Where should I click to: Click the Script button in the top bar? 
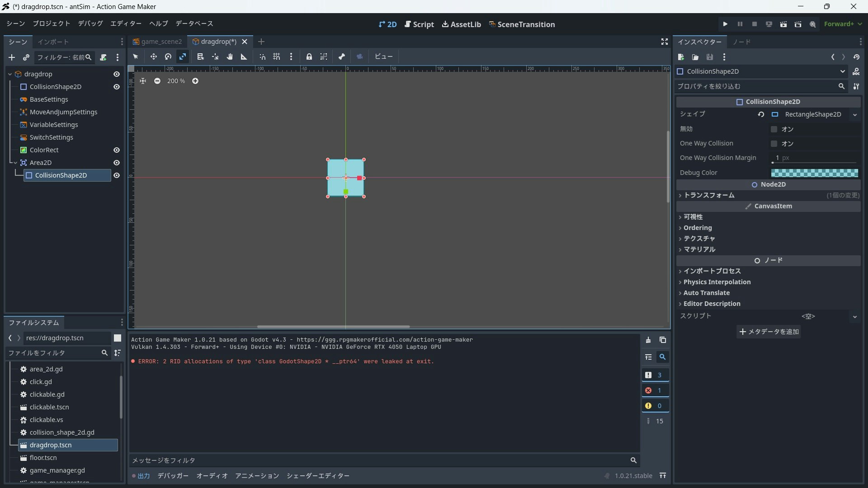tap(419, 24)
